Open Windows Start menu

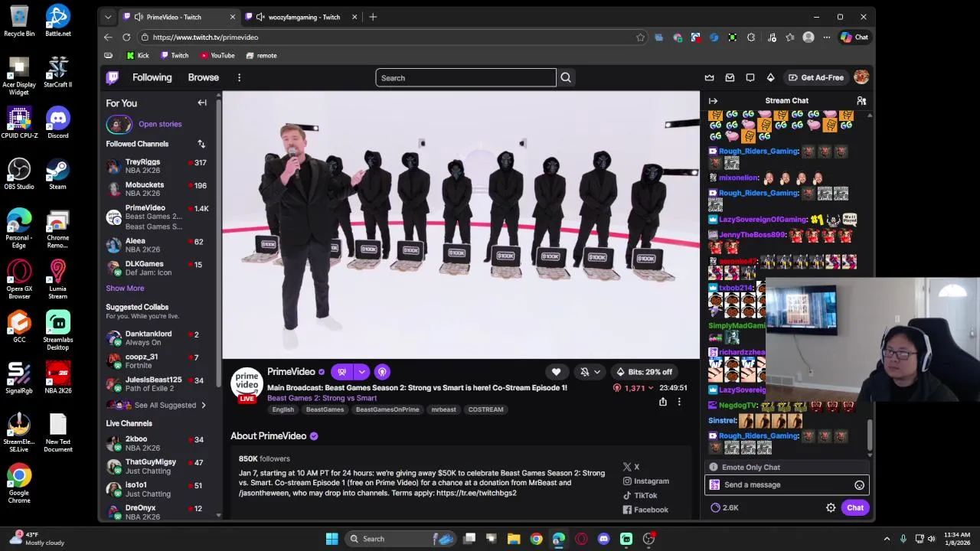click(x=332, y=539)
